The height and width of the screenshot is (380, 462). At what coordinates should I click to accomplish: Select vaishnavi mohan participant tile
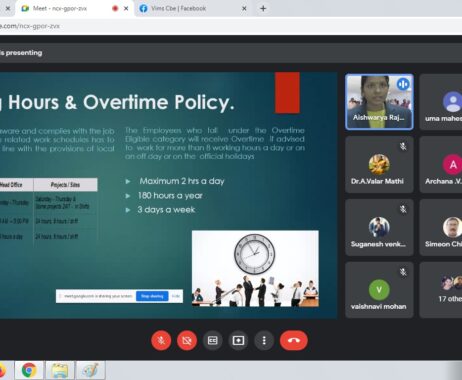tap(379, 290)
